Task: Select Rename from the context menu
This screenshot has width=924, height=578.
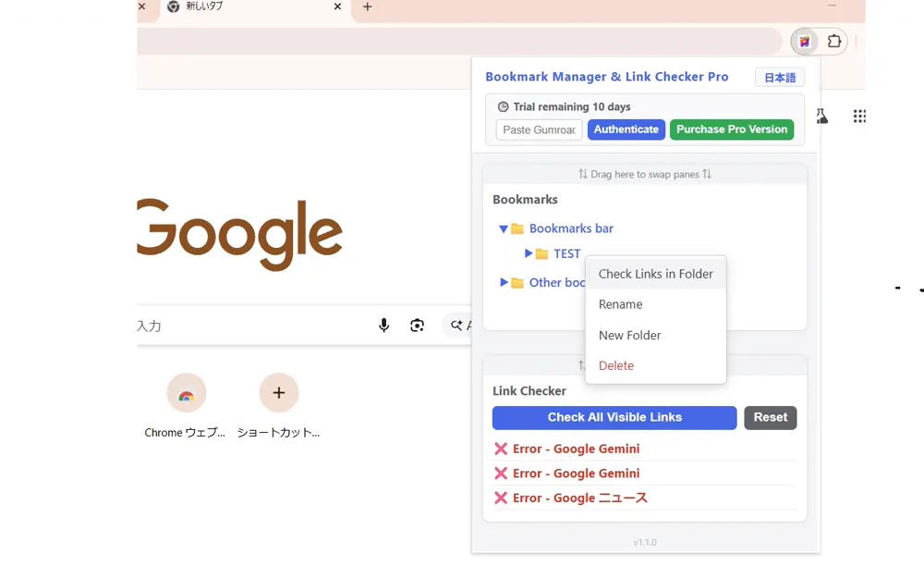Action: (620, 304)
